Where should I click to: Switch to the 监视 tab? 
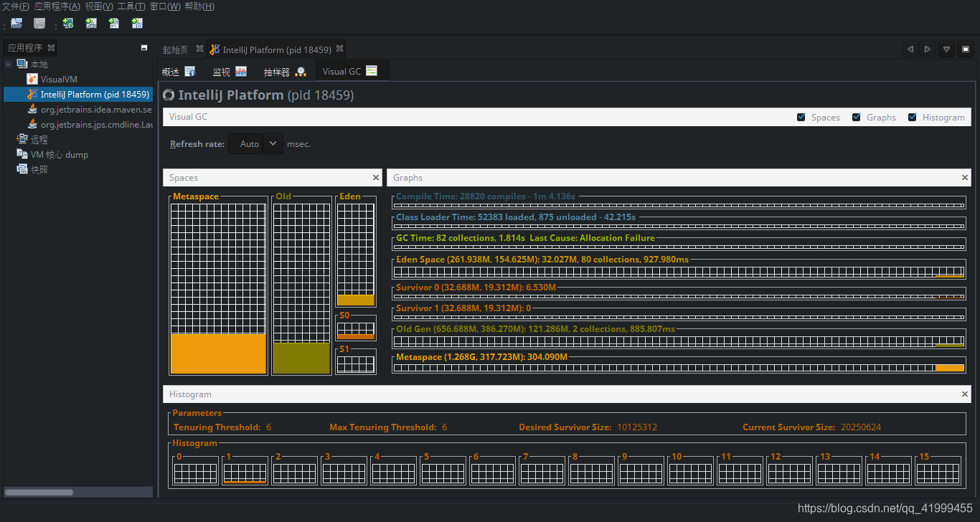tap(230, 72)
